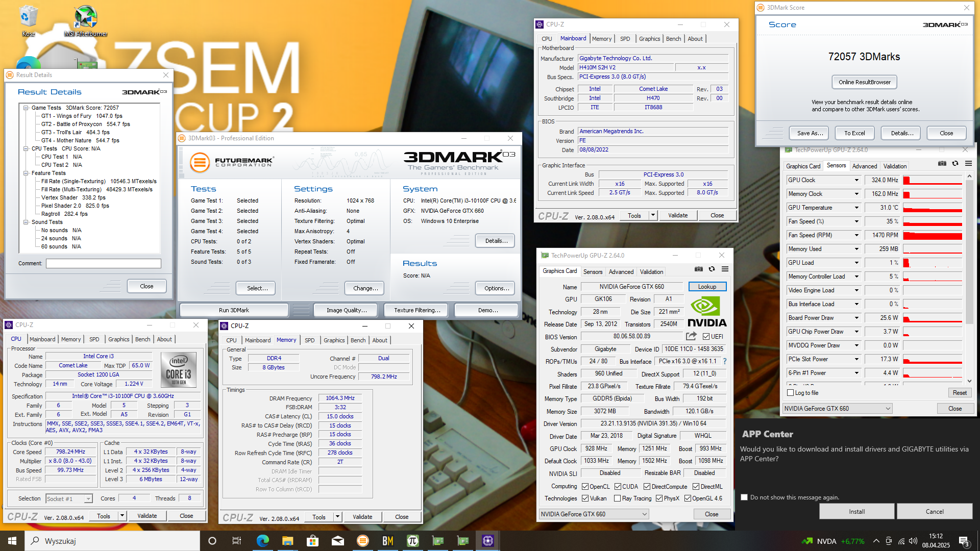
Task: Open Mail from the taskbar
Action: coord(337,541)
